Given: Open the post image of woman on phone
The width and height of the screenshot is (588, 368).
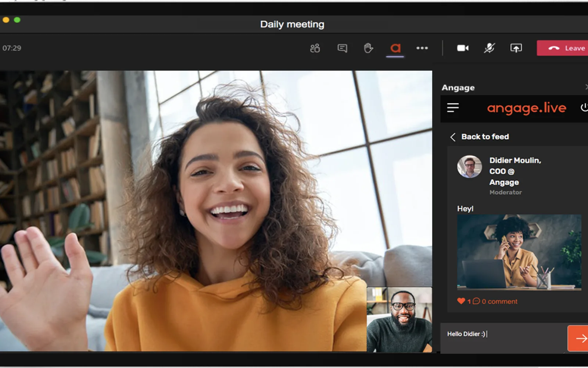Looking at the screenshot, I should (519, 252).
